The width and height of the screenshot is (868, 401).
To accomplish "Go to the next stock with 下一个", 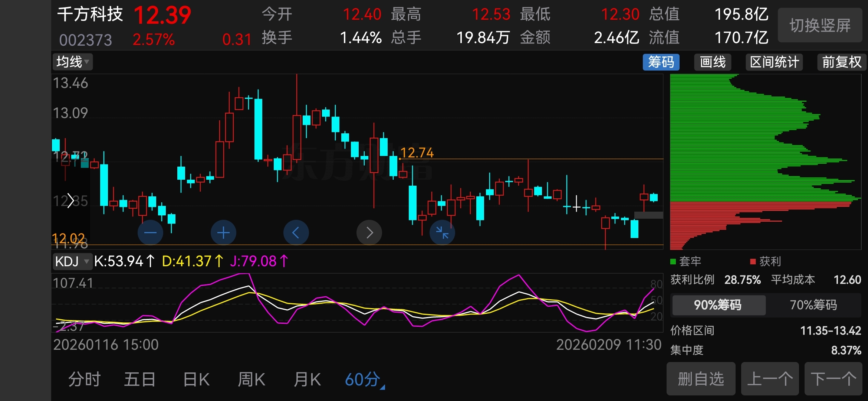I will pos(833,379).
